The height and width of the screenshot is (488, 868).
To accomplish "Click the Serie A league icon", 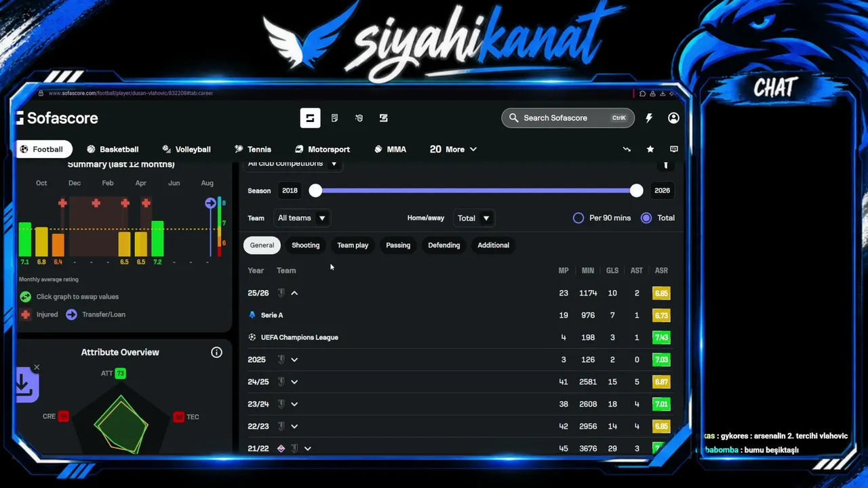I will tap(252, 315).
